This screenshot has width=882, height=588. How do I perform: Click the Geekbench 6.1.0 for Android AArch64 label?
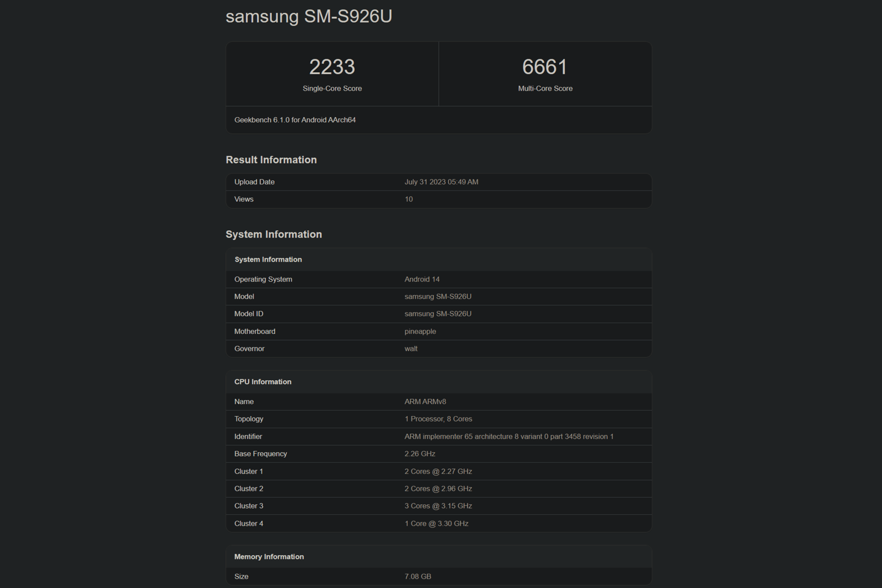pyautogui.click(x=295, y=120)
